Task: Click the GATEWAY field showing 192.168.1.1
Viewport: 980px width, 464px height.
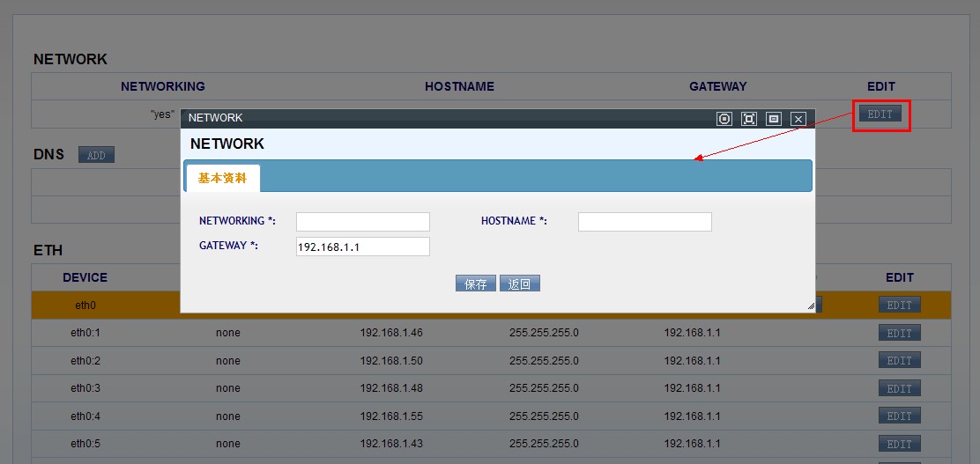Action: pos(362,247)
